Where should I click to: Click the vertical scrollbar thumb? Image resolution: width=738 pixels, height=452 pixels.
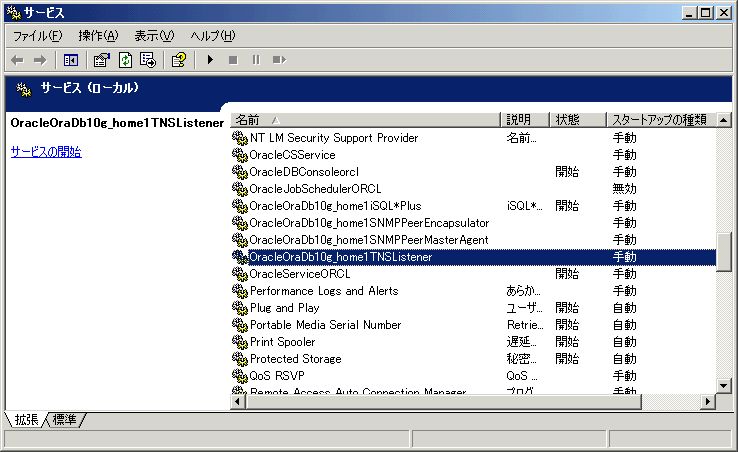723,252
